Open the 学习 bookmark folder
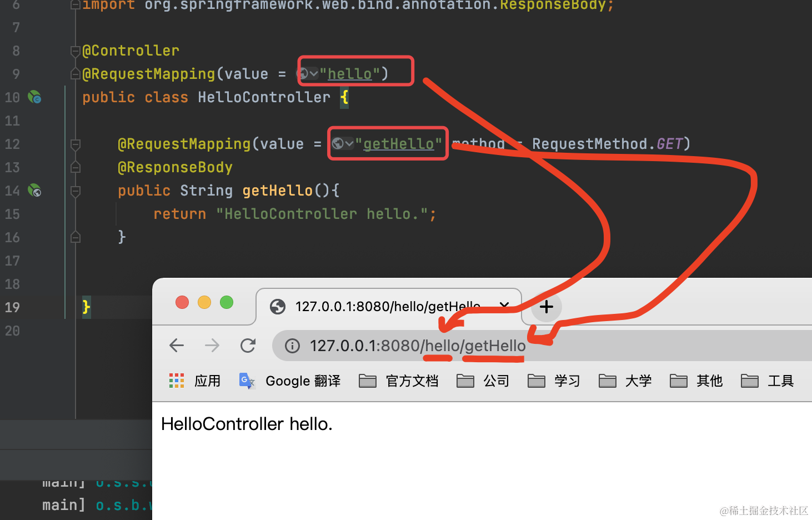Screen dimensions: 812x520 pyautogui.click(x=554, y=381)
